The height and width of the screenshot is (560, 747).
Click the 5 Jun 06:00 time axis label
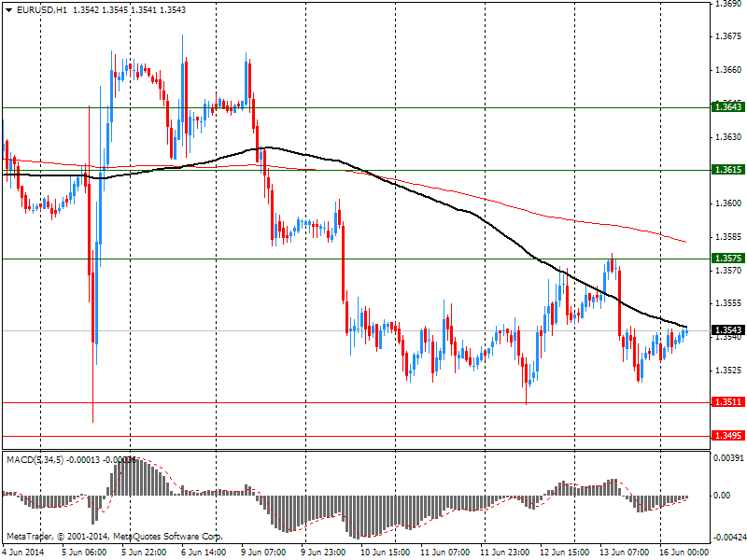tap(84, 553)
